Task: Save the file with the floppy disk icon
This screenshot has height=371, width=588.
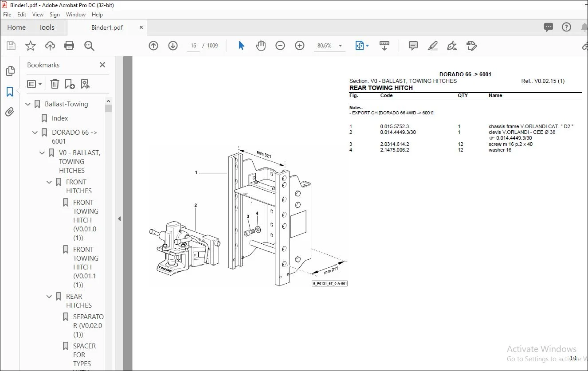Action: pos(11,46)
